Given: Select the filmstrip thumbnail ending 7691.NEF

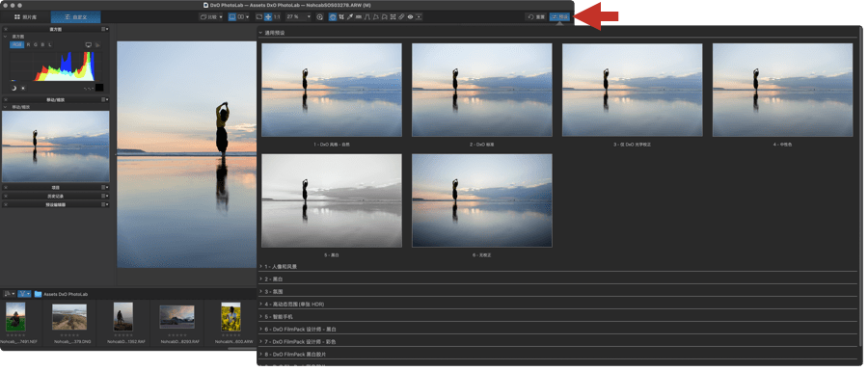Looking at the screenshot, I should [x=14, y=316].
